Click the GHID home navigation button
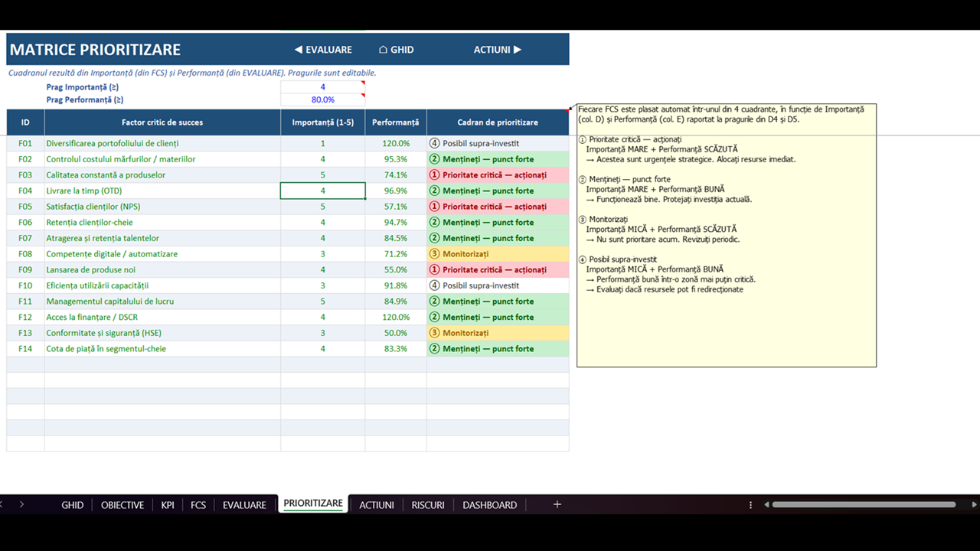This screenshot has height=551, width=980. [x=397, y=50]
